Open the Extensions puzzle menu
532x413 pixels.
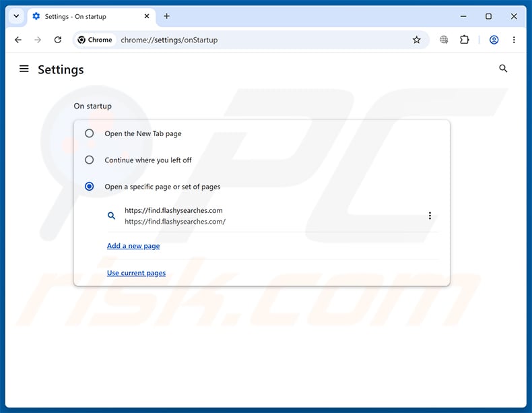(465, 40)
